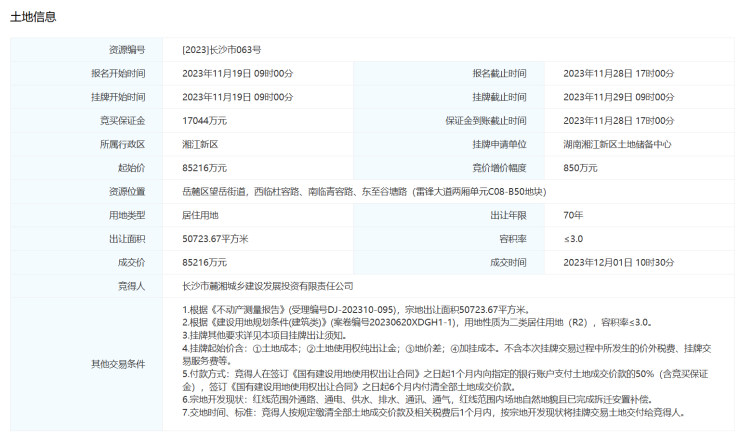Select the 报名截止时间 label cell
The image size is (740, 434).
tap(499, 74)
